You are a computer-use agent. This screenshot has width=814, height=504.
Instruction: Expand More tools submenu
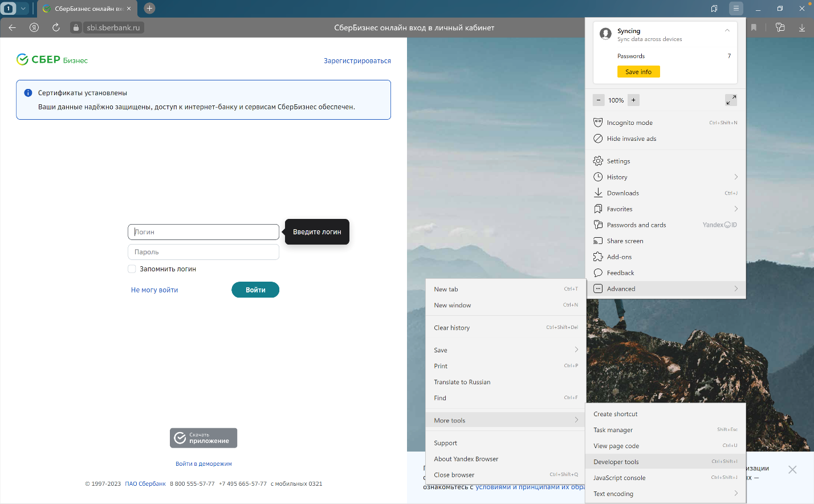point(506,420)
